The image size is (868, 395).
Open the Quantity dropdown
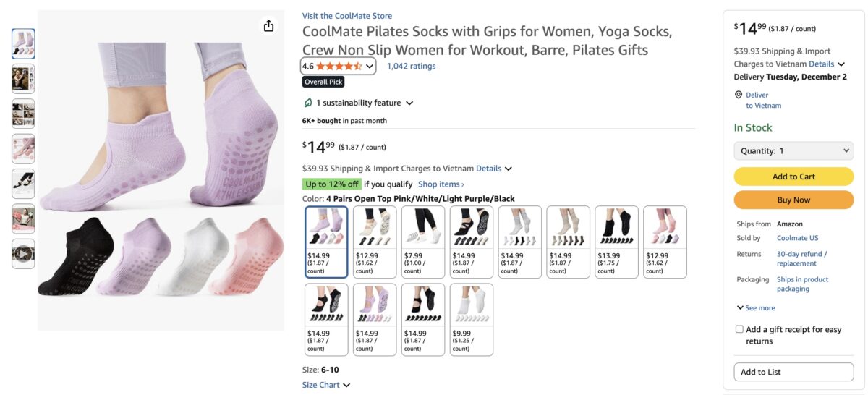coord(793,151)
